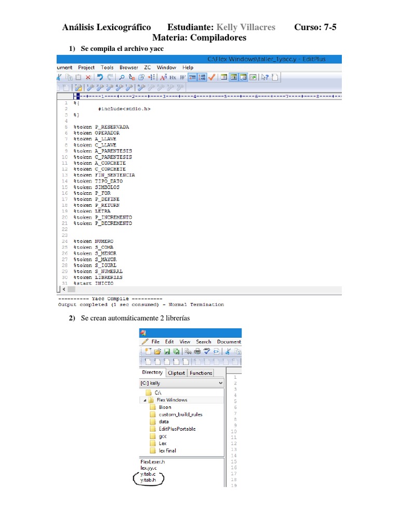Open the Window menu
This screenshot has width=399, height=532.
coord(166,68)
